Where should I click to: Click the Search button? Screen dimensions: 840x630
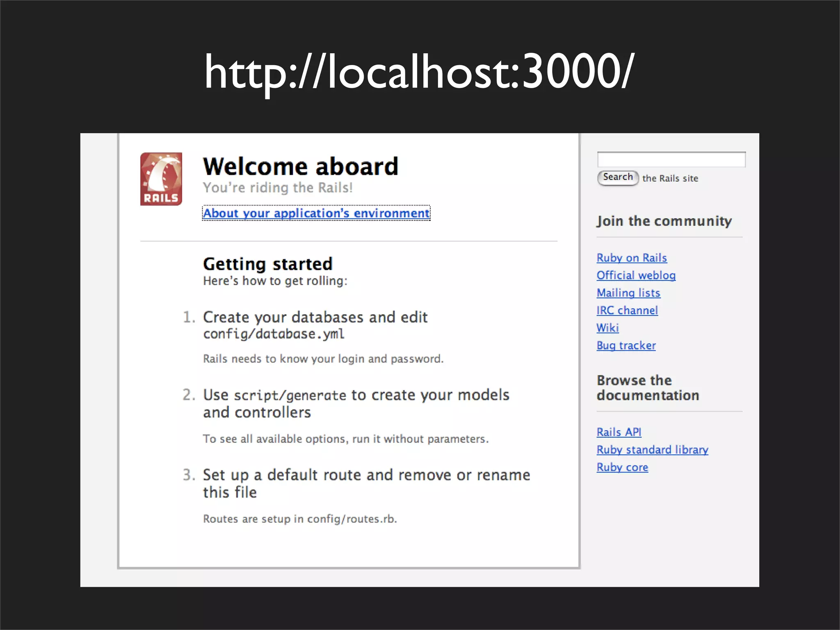tap(618, 178)
